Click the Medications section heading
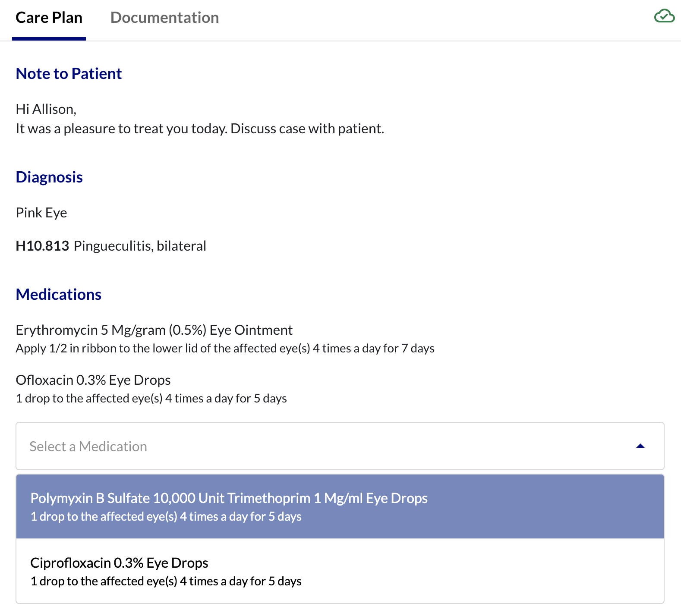The width and height of the screenshot is (681, 616). [59, 295]
